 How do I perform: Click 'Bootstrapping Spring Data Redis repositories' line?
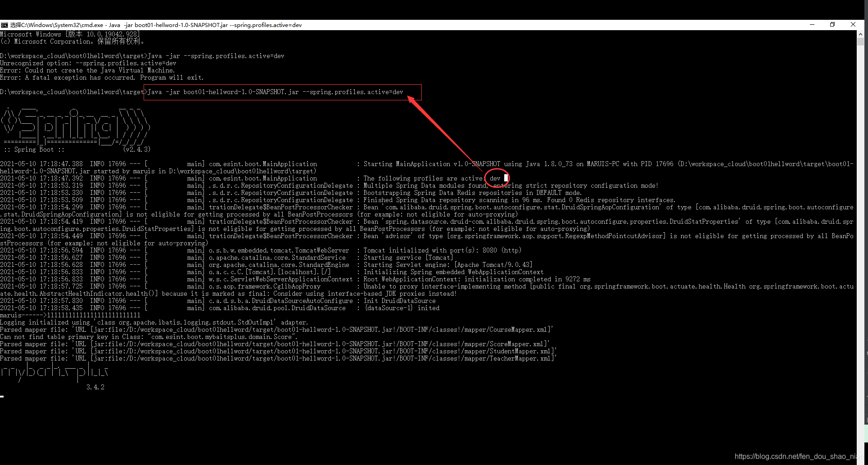click(x=472, y=193)
